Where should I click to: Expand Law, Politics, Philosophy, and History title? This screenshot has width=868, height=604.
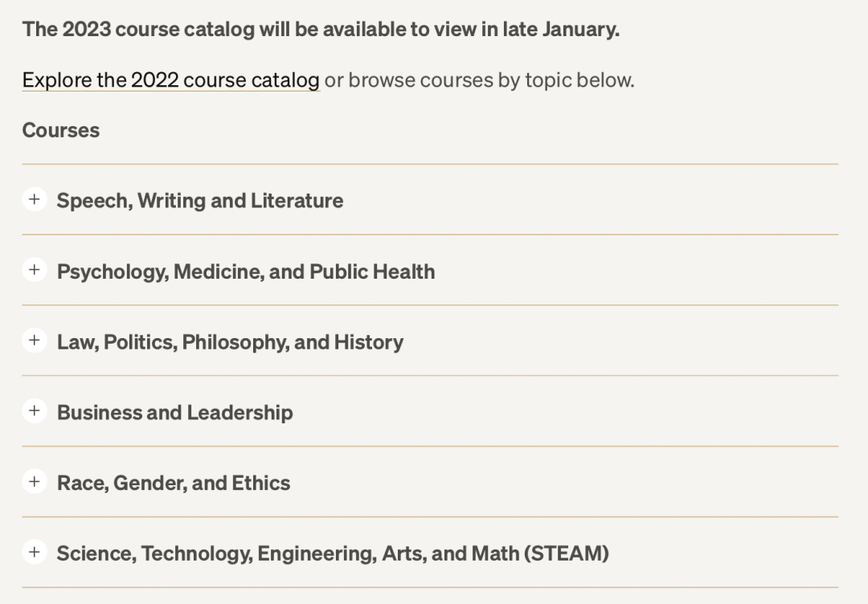[x=230, y=342]
